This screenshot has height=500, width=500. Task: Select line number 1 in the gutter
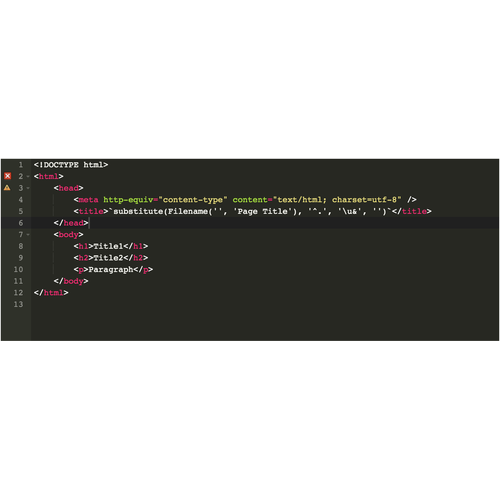coord(21,165)
